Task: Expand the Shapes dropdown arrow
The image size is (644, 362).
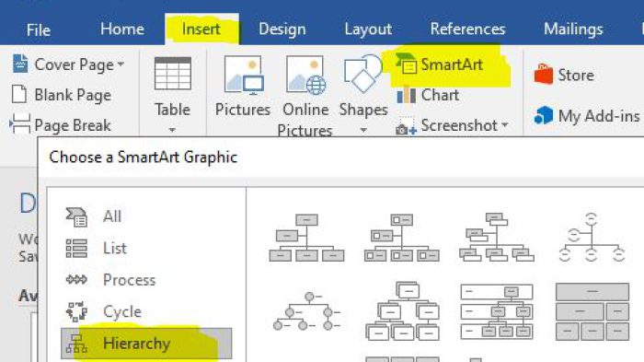Action: [363, 130]
